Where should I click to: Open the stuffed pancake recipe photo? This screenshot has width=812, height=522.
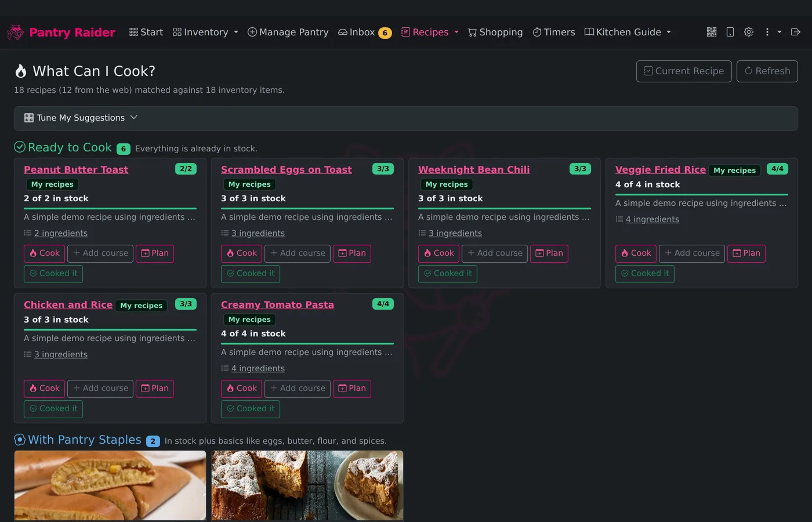coord(110,485)
